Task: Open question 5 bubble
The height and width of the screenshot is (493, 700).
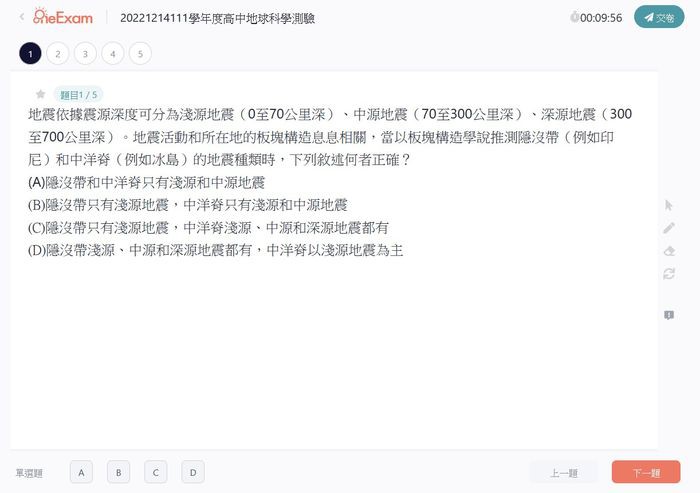Action: pos(140,54)
